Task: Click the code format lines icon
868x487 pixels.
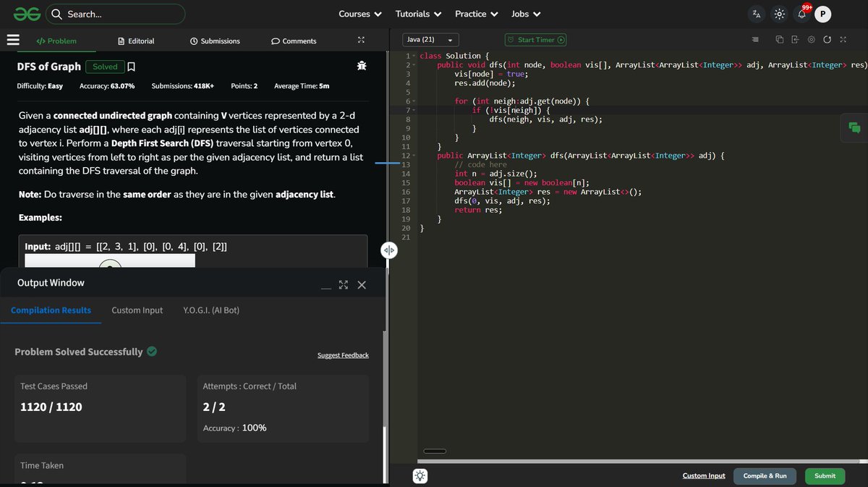Action: [x=756, y=39]
